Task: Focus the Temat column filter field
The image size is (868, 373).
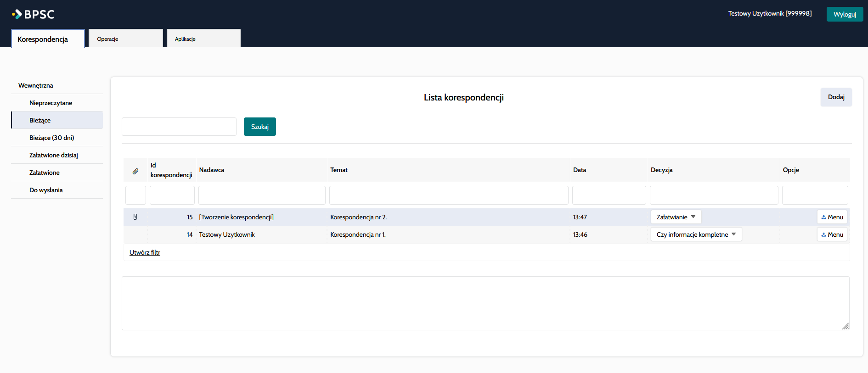Action: click(x=448, y=195)
